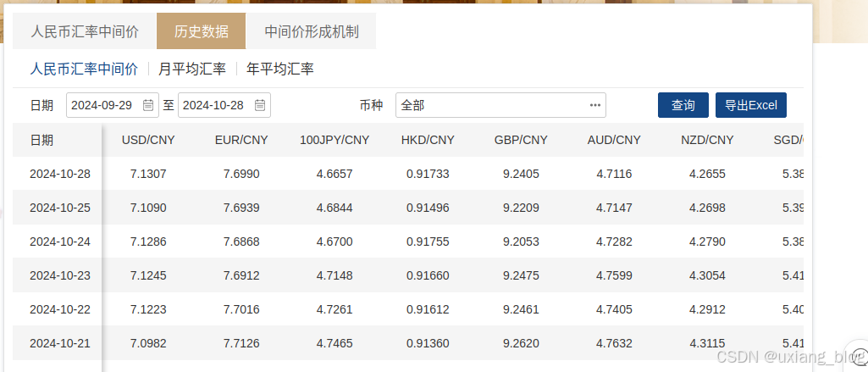The height and width of the screenshot is (372, 868).
Task: Select the 2024-10-23 date row cell
Action: click(60, 275)
